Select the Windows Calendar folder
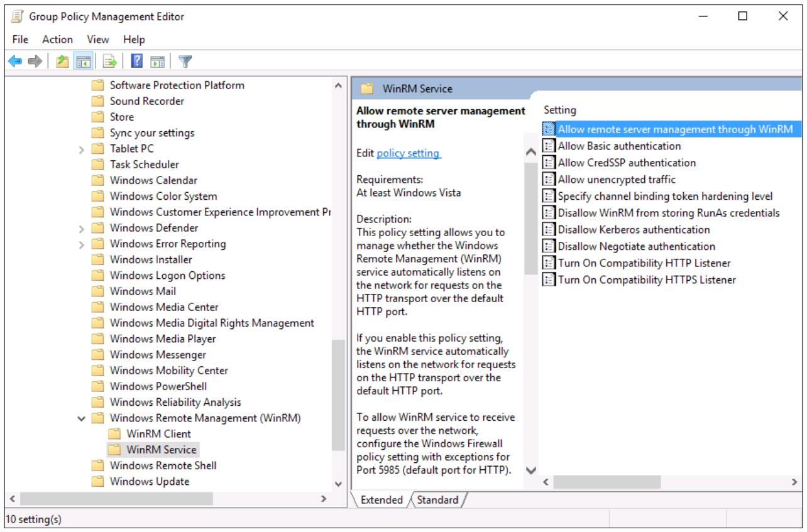This screenshot has width=807, height=532. (153, 180)
